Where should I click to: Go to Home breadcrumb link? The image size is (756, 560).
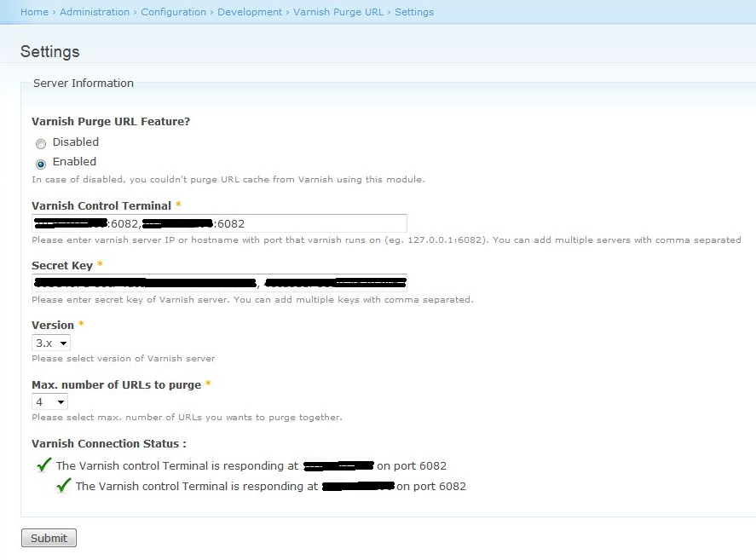tap(34, 12)
